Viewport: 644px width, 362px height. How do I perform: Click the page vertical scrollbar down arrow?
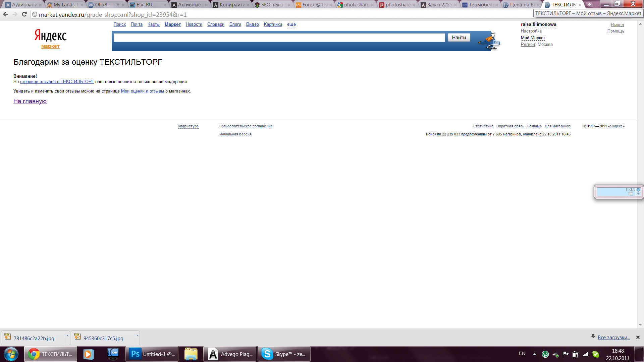[x=640, y=325]
